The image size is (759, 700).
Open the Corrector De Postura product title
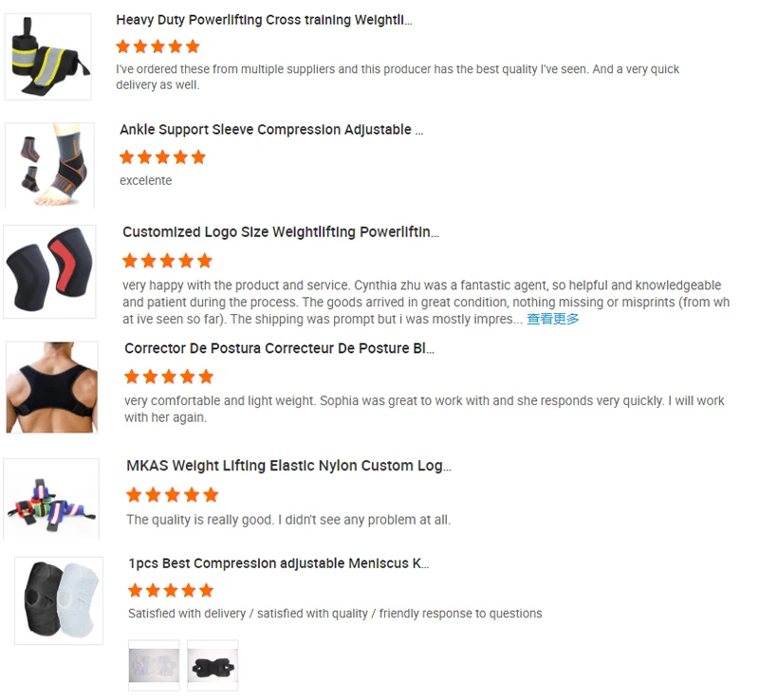pyautogui.click(x=279, y=348)
